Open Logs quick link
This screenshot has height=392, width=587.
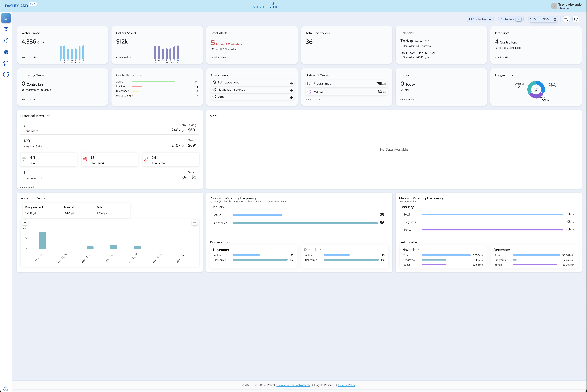[221, 97]
